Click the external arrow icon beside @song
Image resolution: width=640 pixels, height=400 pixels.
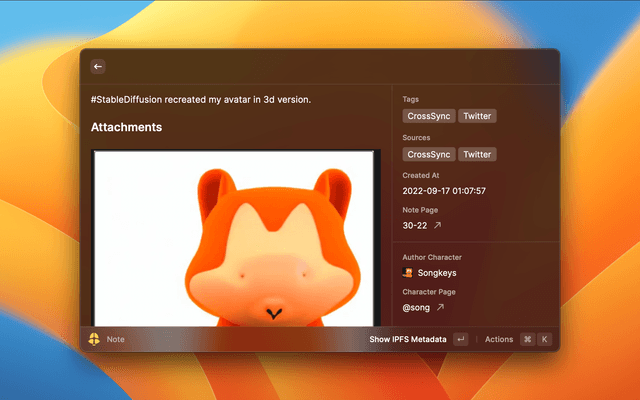click(440, 308)
